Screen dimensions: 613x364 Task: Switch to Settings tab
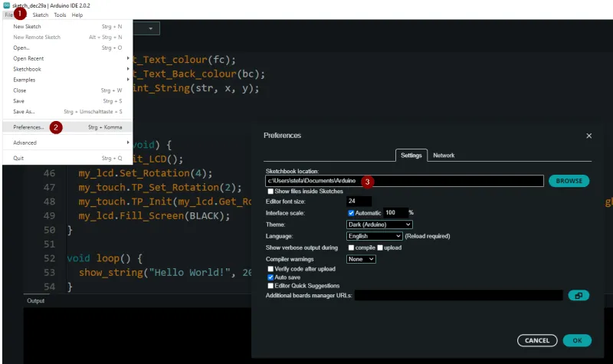click(x=411, y=156)
